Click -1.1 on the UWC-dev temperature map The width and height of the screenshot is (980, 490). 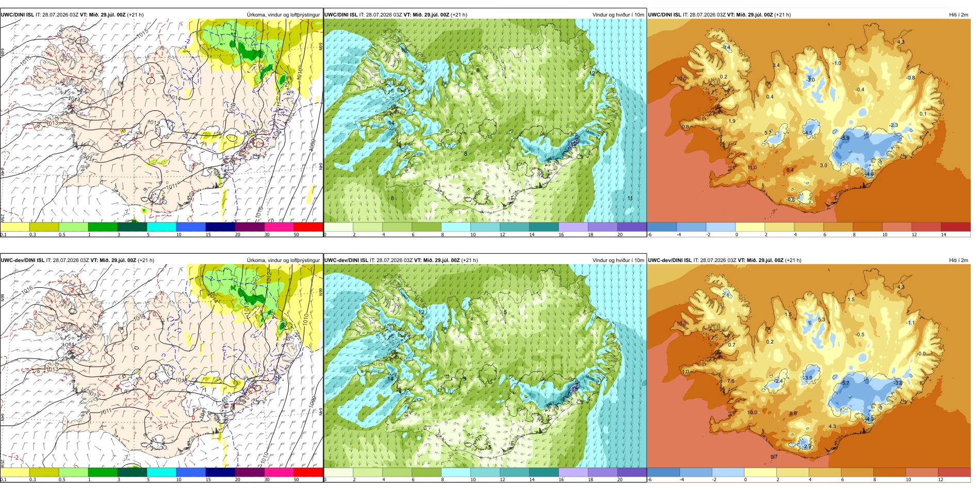click(x=910, y=322)
